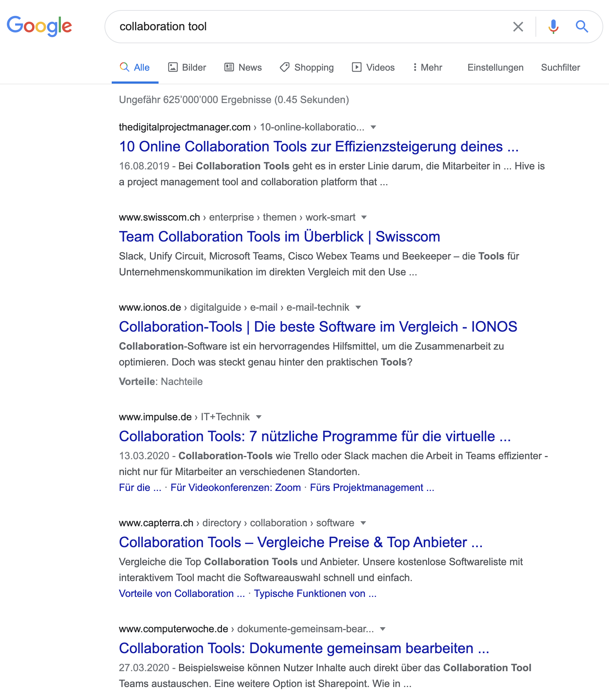Click 'Für Videokonferenzen: Zoom' sitelink
The width and height of the screenshot is (609, 700).
(x=236, y=488)
